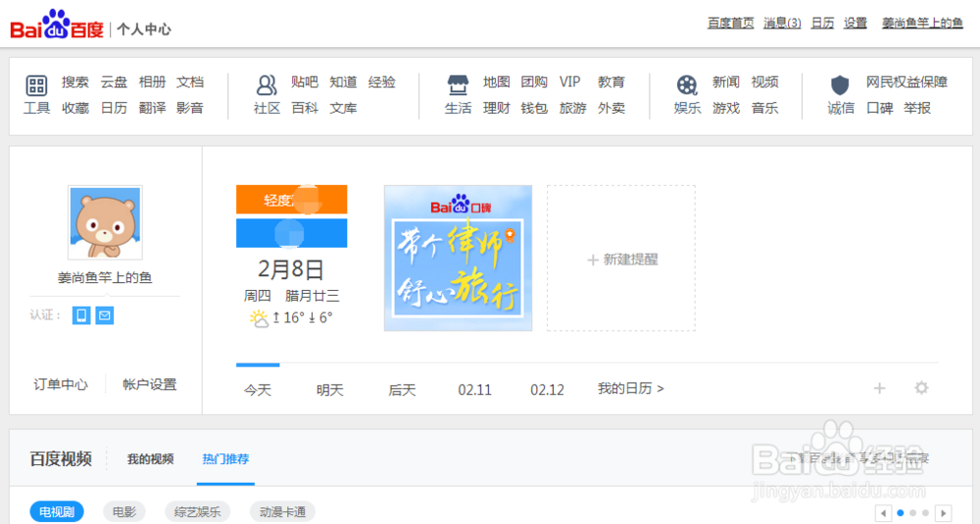This screenshot has width=980, height=524.
Task: Click the phone verification icon
Action: coord(81,315)
